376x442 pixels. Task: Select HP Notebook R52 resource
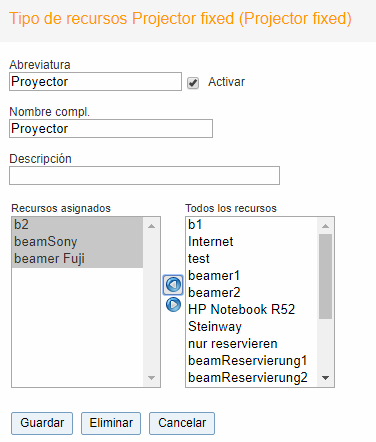click(x=252, y=310)
